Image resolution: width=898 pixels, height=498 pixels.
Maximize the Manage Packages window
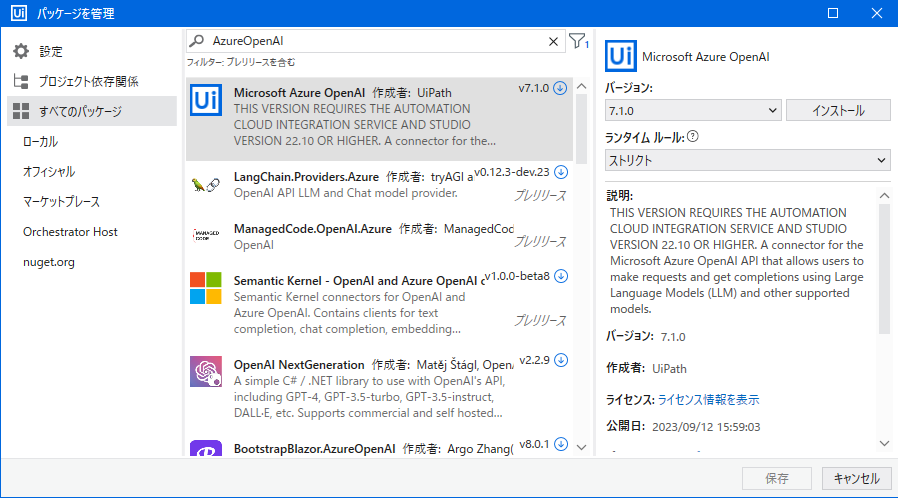click(833, 13)
